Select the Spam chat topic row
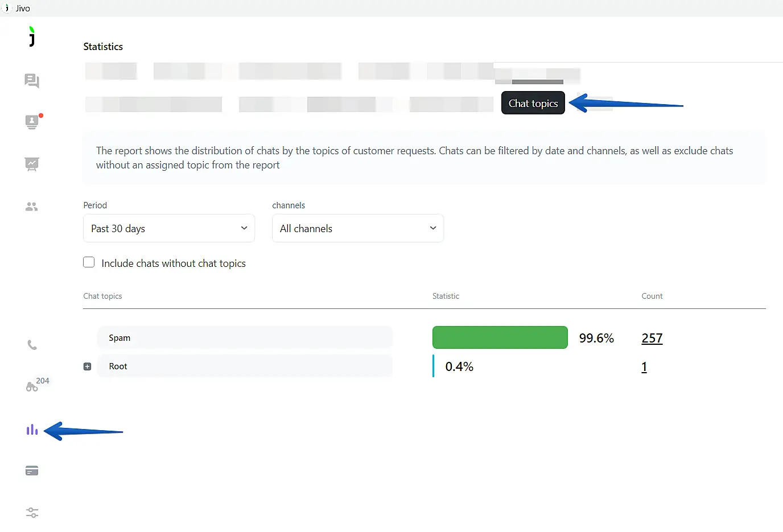 click(x=245, y=337)
